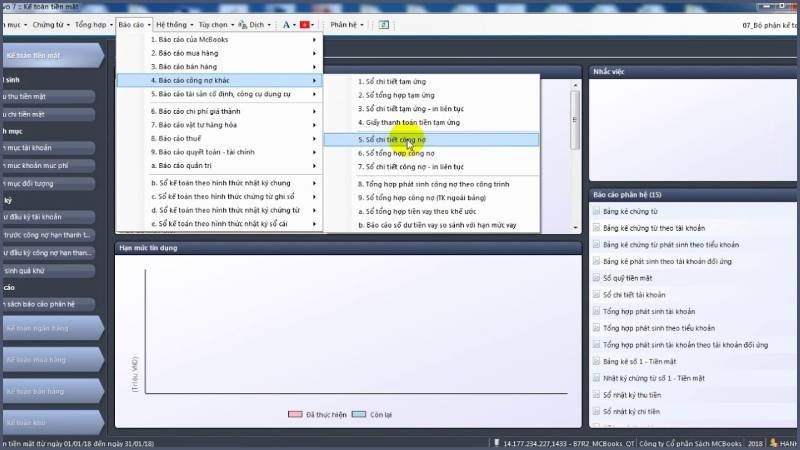
Task: Expand 6. Báo cáo chi phí giá thành
Action: click(220, 111)
